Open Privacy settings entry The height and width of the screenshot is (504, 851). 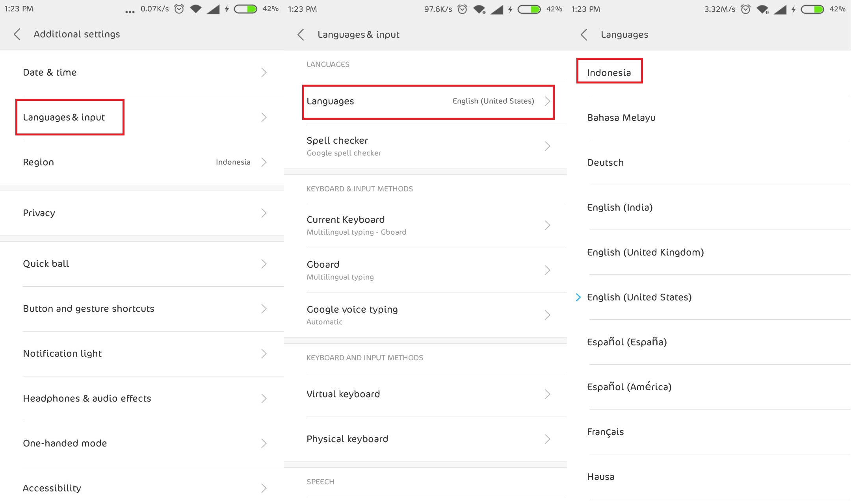click(142, 213)
